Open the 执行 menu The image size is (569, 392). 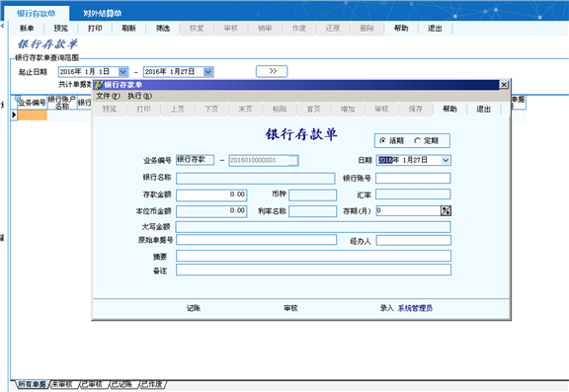coord(139,96)
